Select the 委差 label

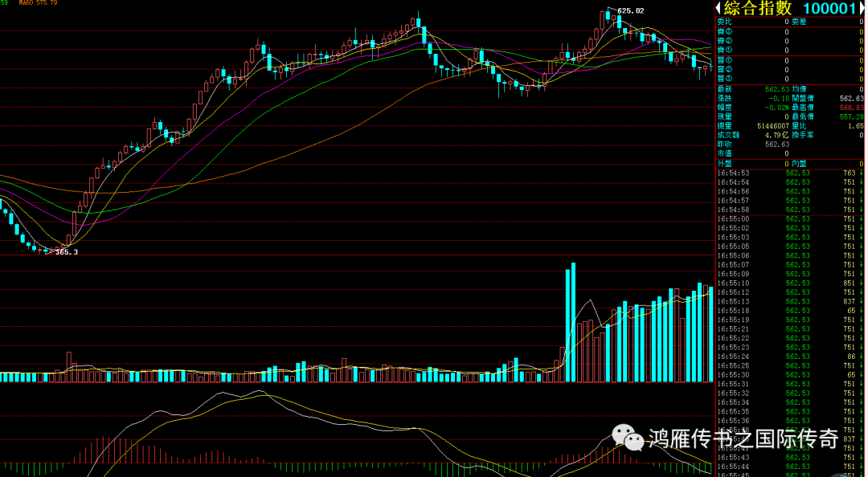click(799, 22)
